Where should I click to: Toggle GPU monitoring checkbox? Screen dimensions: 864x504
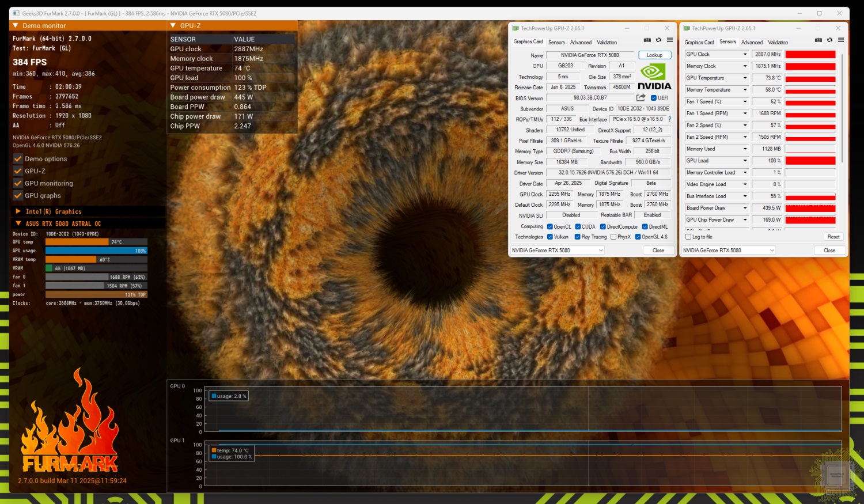point(18,183)
